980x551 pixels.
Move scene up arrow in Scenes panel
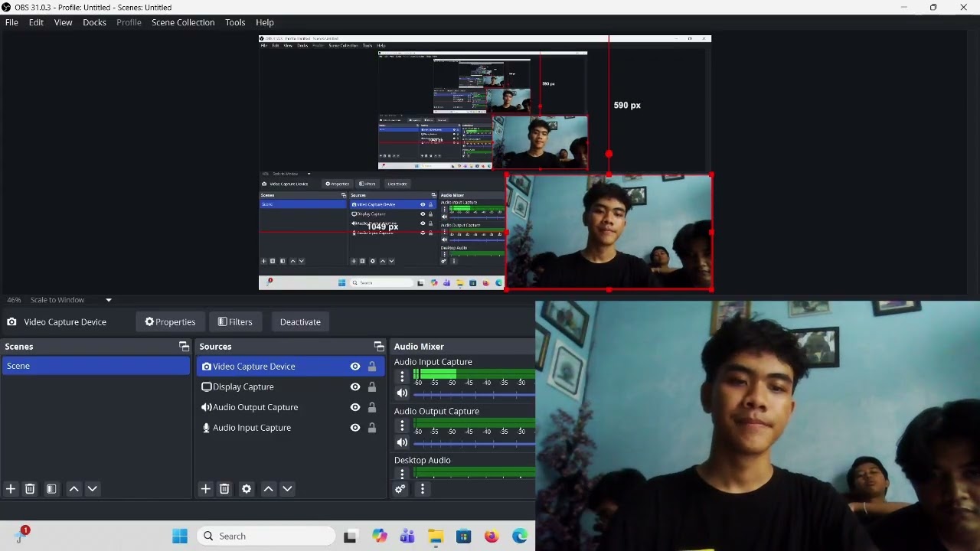(73, 488)
